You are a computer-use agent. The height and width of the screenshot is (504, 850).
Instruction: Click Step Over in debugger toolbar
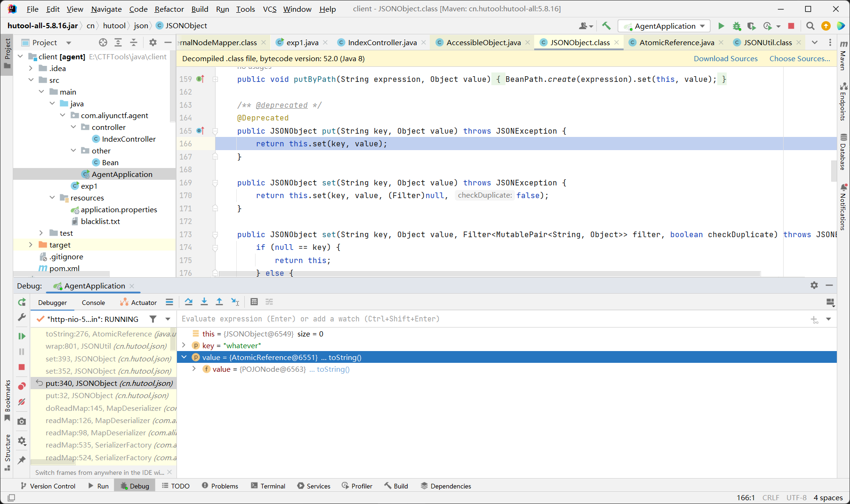[x=189, y=302]
